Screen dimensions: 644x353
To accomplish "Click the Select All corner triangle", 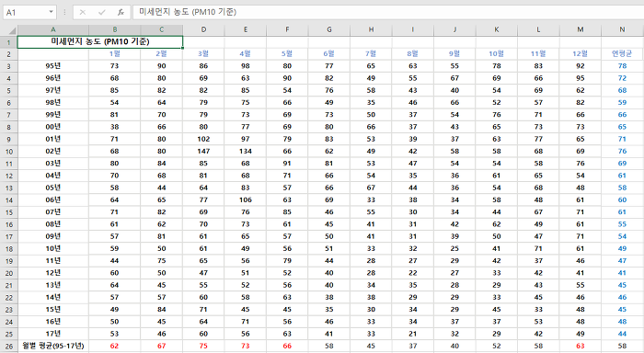I will pyautogui.click(x=11, y=30).
